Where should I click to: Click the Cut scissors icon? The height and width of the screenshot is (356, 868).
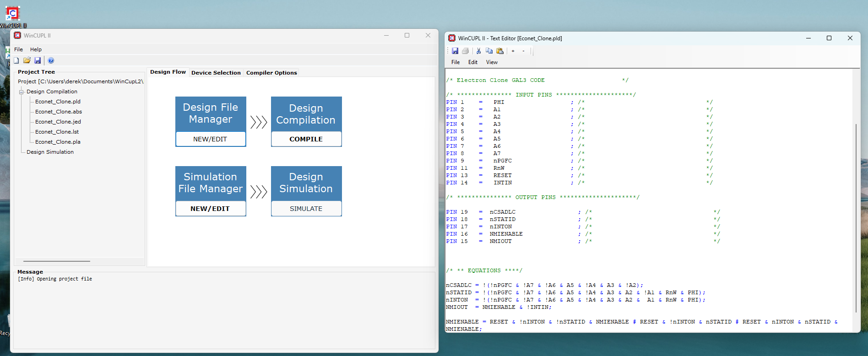pos(478,51)
